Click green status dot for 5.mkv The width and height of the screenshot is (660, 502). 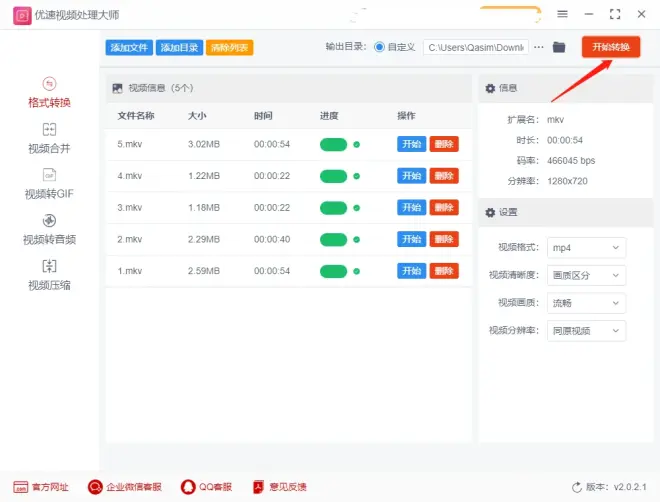point(357,144)
